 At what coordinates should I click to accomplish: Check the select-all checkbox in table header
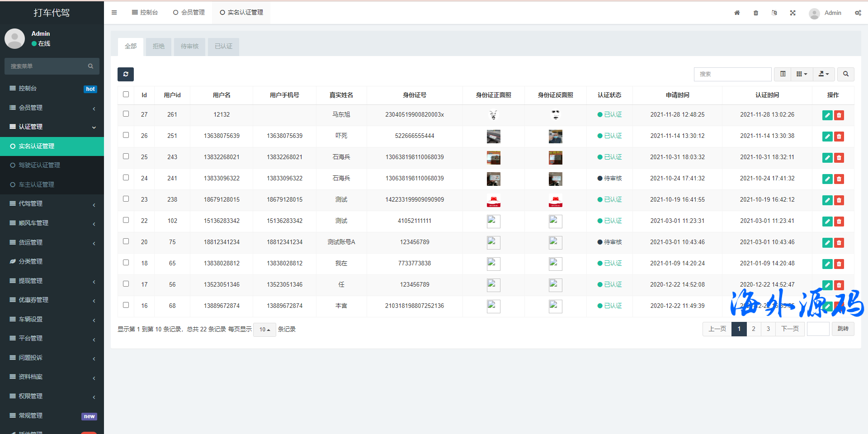click(x=126, y=94)
